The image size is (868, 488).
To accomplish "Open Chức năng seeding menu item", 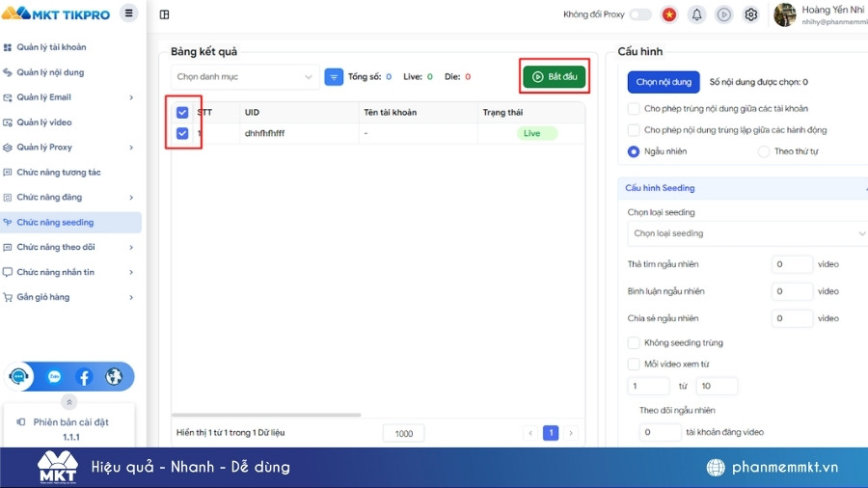I will (x=55, y=223).
